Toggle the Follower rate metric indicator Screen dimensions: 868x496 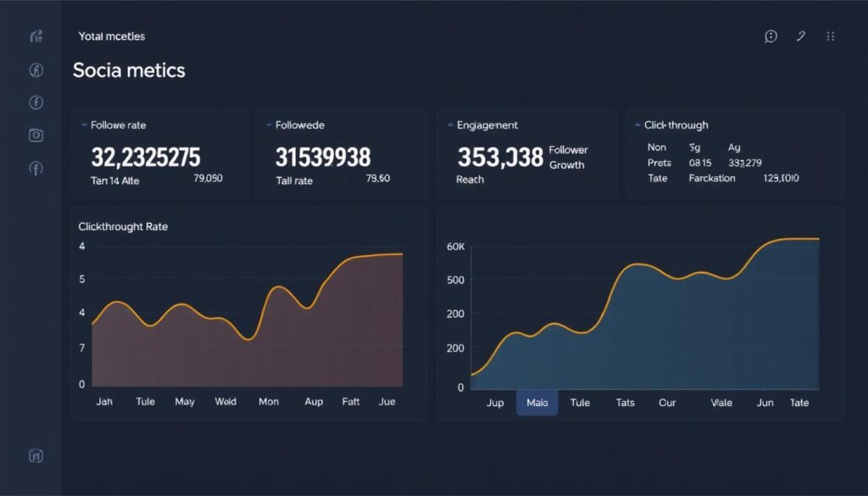[85, 125]
